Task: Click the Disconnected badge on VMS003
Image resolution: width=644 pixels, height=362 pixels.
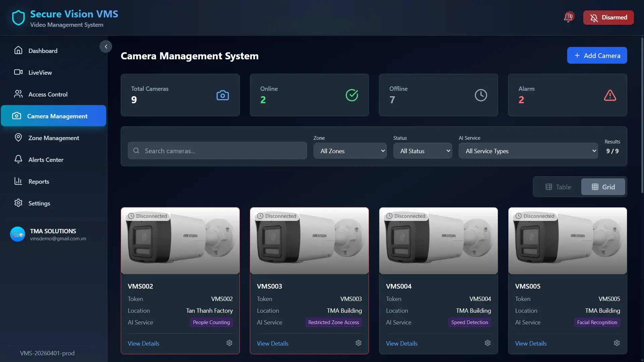Action: click(277, 216)
